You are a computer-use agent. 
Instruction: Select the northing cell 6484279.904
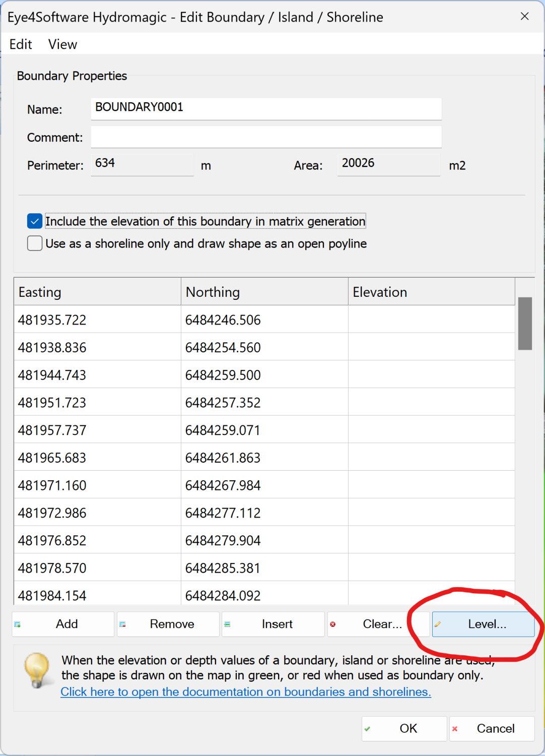pos(264,540)
